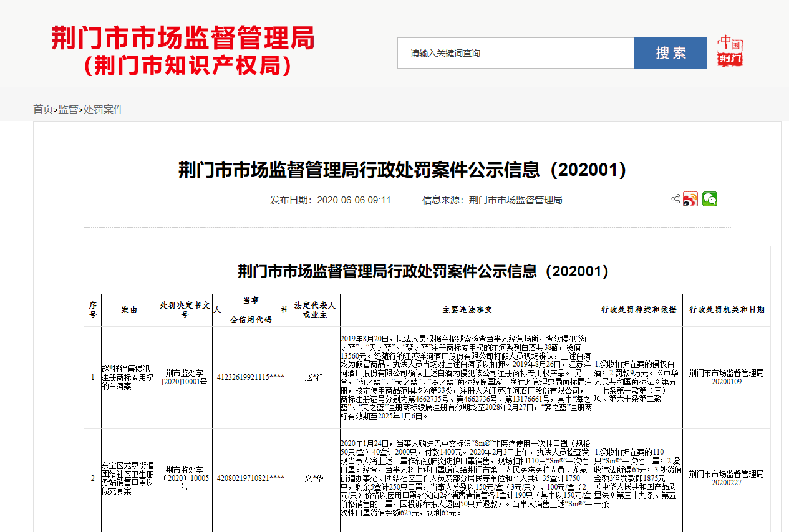Click the 主要违法事实 column header

point(467,310)
